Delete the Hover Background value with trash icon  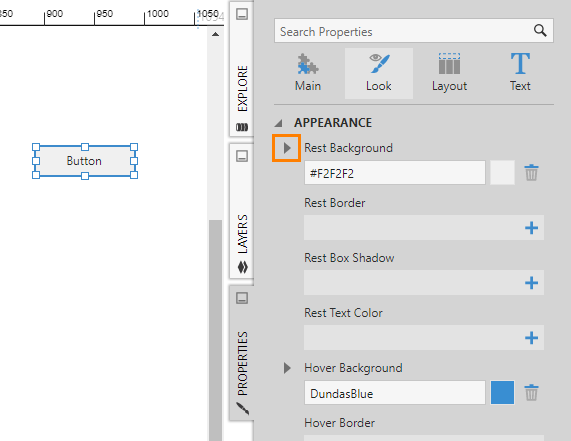(531, 393)
